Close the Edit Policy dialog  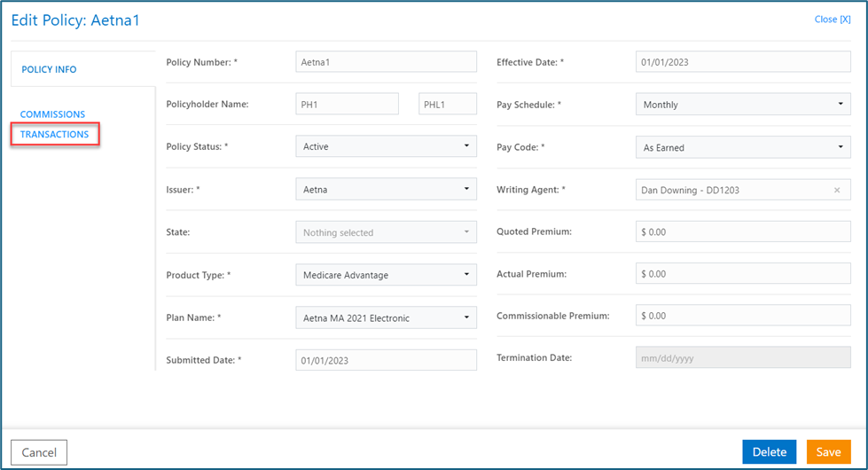(x=832, y=20)
